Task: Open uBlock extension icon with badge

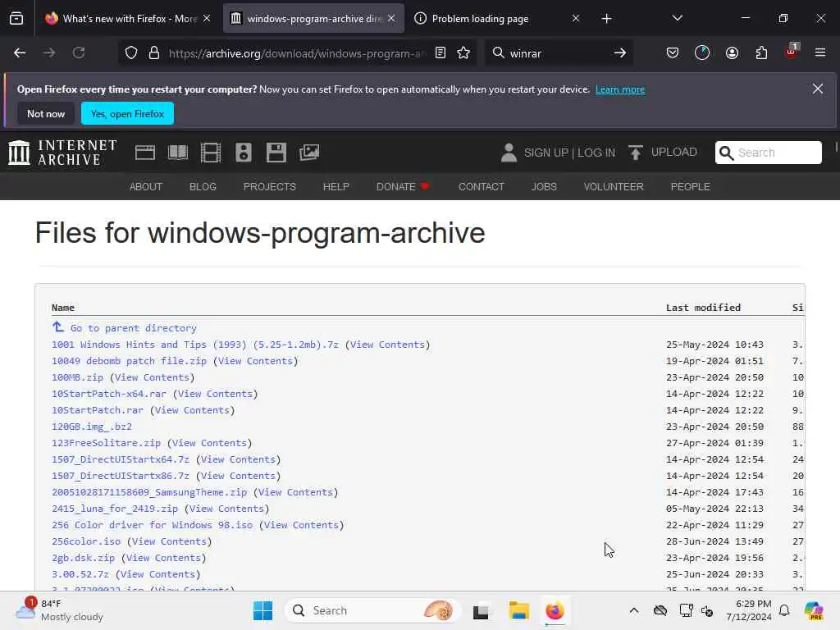Action: point(792,52)
